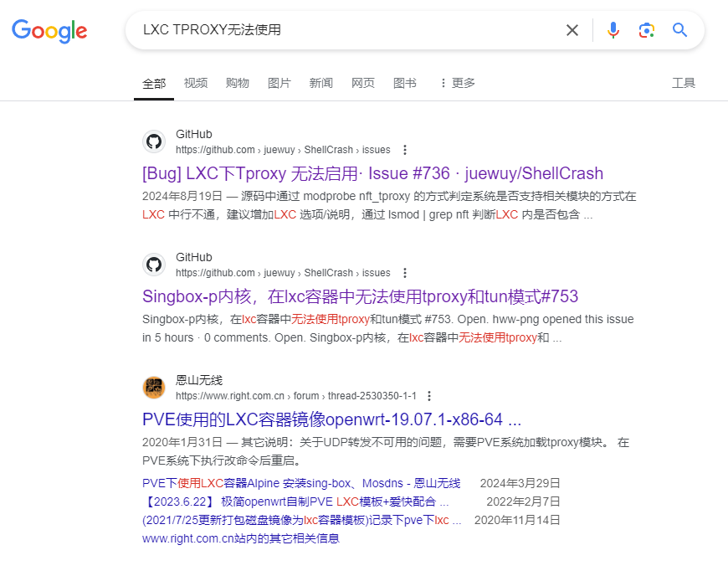The height and width of the screenshot is (576, 728).
Task: Click the 2024年3月29日 date entry
Action: tap(520, 483)
